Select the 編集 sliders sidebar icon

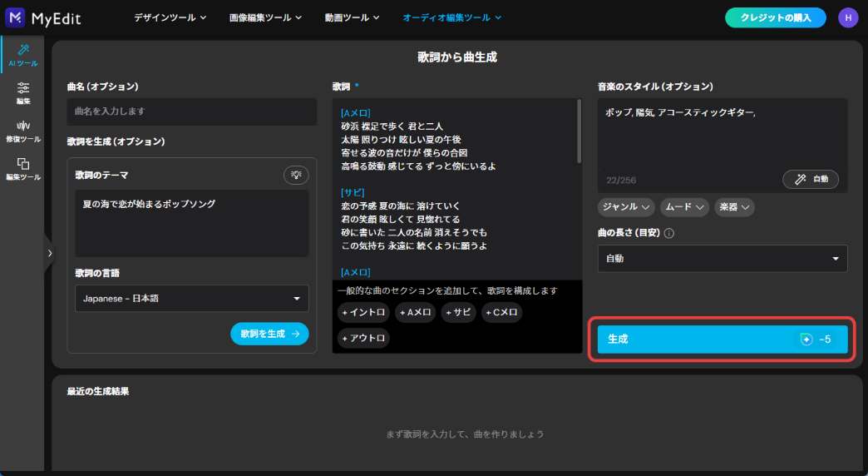tap(23, 93)
